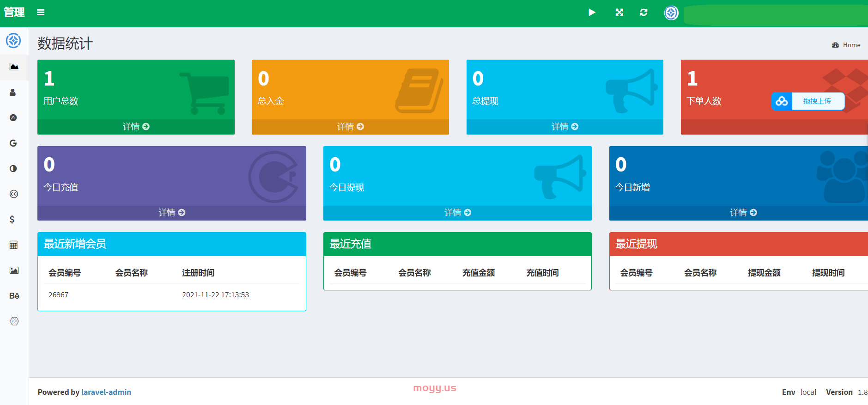Image resolution: width=868 pixels, height=405 pixels.
Task: Open the area chart dashboard sidebar item
Action: click(14, 67)
